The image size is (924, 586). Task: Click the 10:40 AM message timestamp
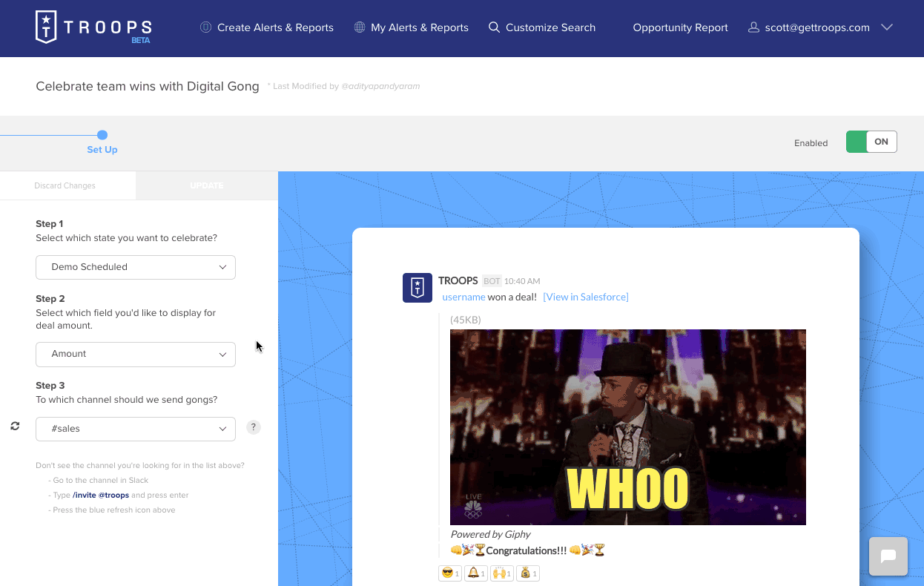(522, 281)
